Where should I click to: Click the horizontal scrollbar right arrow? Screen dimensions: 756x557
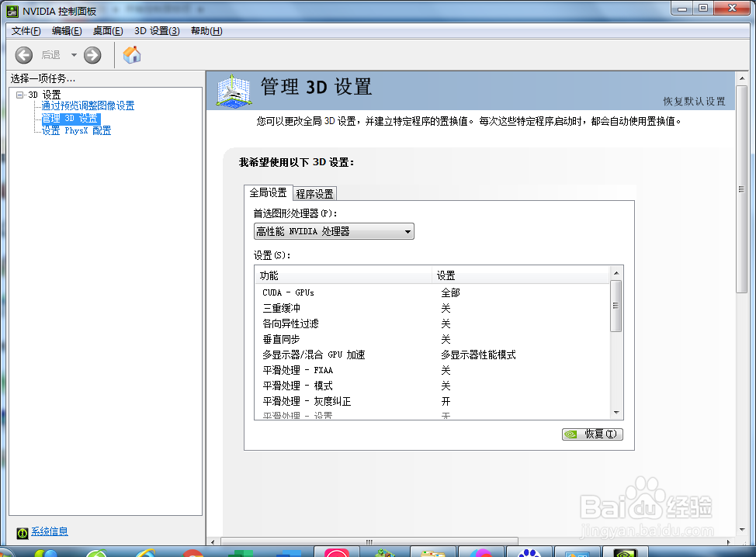(729, 541)
